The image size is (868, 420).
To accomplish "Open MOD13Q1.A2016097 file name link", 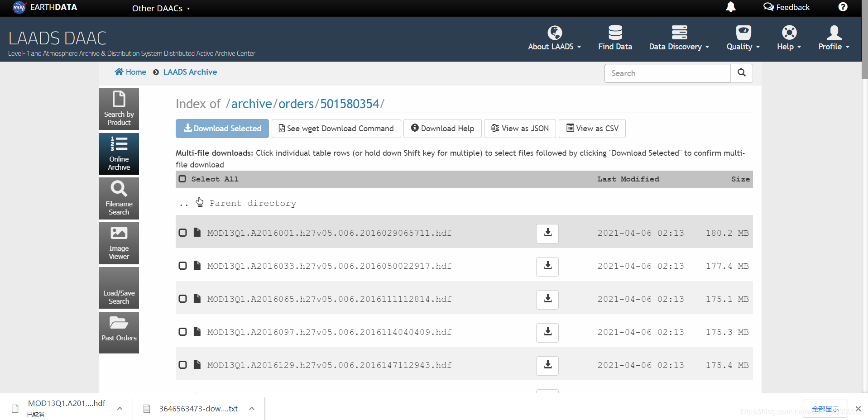I will (x=329, y=332).
